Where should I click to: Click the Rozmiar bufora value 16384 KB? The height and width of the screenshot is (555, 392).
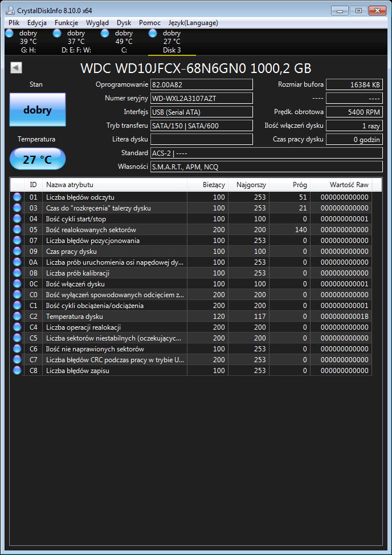point(354,84)
